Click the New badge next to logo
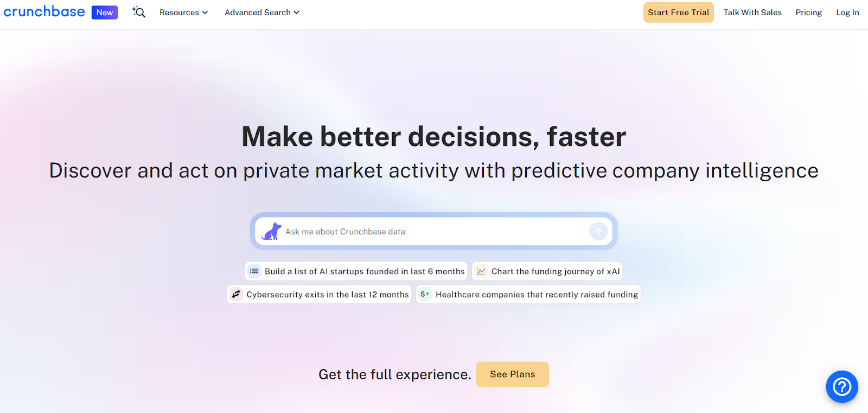868x413 pixels. point(105,12)
